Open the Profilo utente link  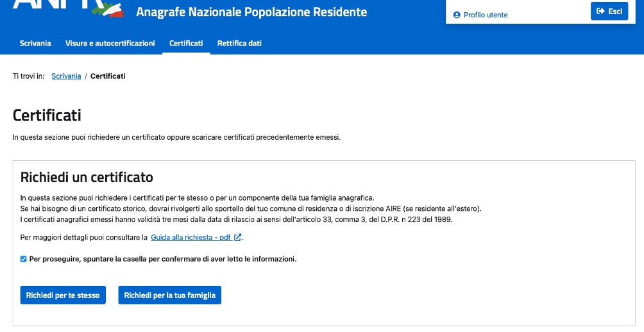pos(480,15)
